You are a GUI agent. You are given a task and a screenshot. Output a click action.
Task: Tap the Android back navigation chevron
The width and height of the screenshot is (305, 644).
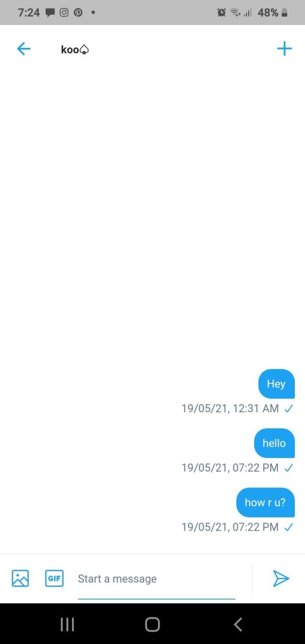point(237,624)
